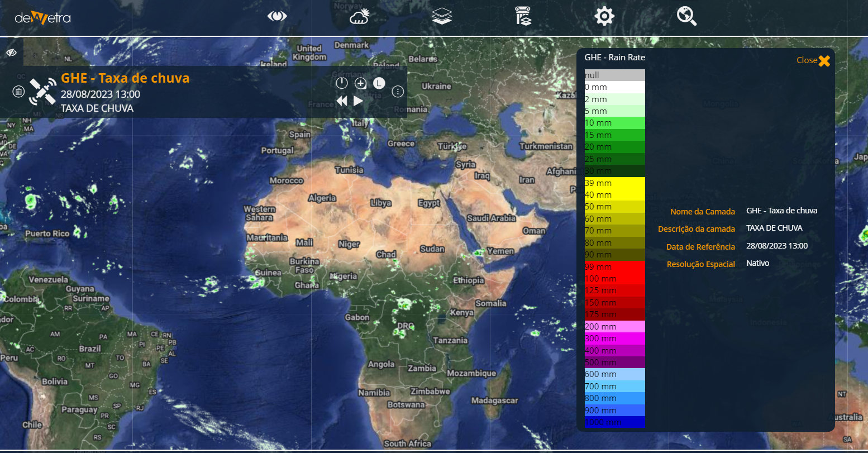Click the GHE - Taxa de chuva title
The width and height of the screenshot is (868, 453).
point(125,78)
